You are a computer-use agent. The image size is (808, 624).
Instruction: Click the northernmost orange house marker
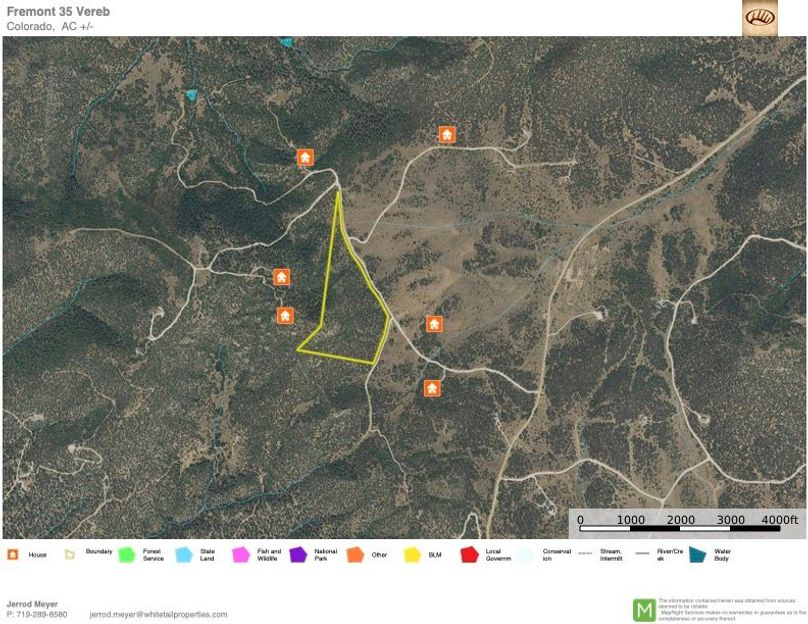[447, 134]
